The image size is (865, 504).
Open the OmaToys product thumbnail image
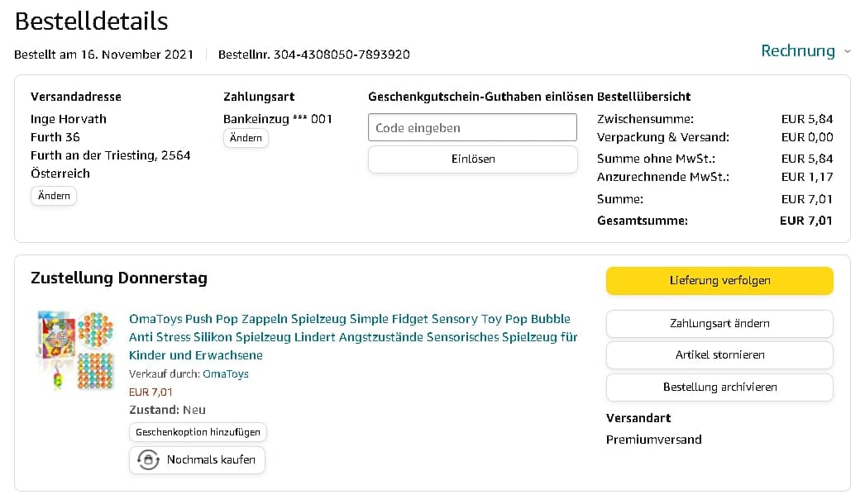[x=75, y=351]
